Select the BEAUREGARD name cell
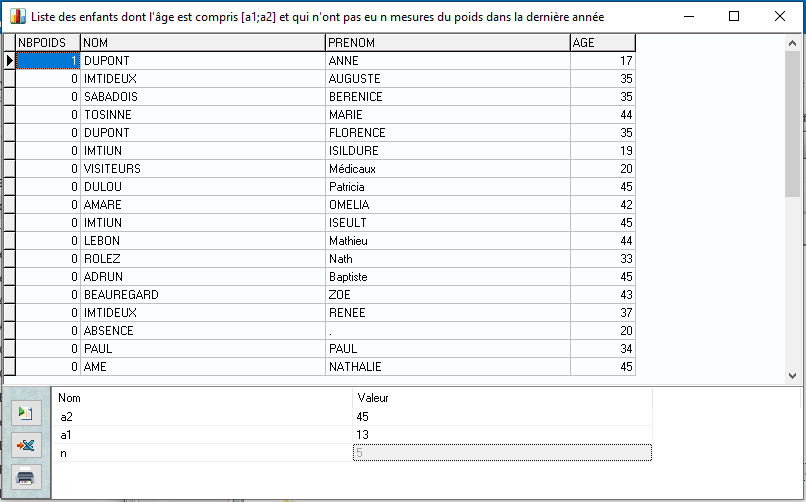 point(202,295)
